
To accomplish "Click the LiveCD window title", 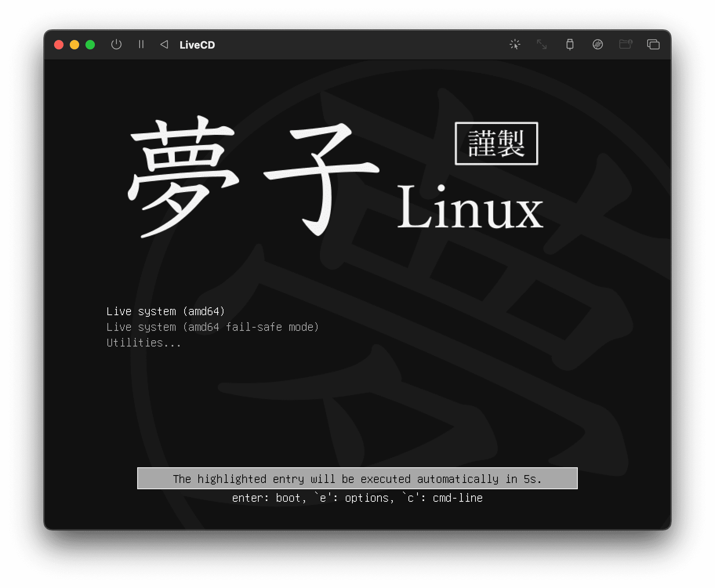I will click(197, 45).
